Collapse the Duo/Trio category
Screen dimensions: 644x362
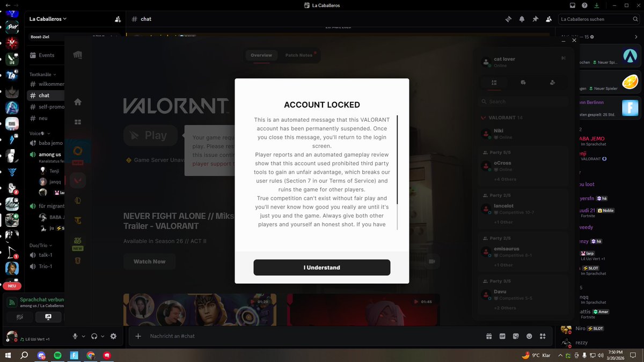click(42, 245)
